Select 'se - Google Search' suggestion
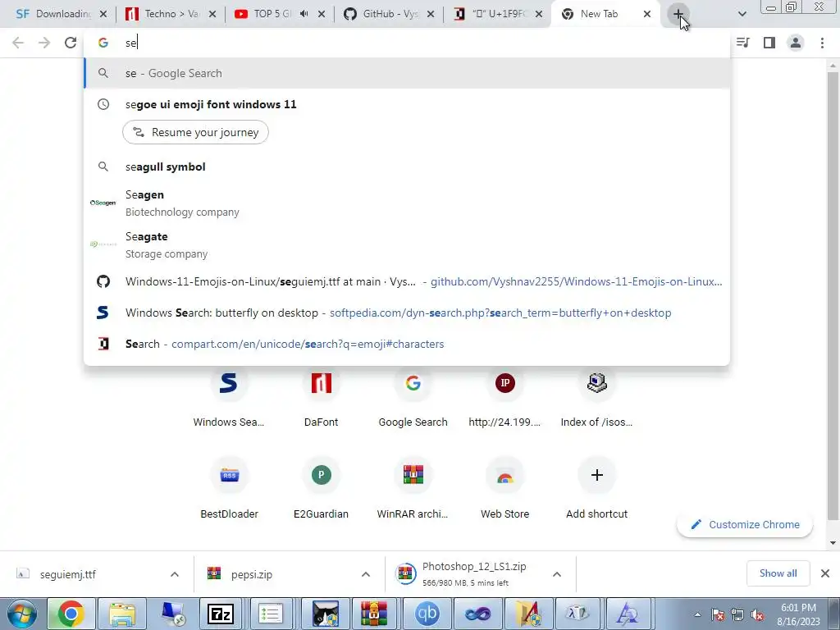The image size is (840, 630). 407,73
